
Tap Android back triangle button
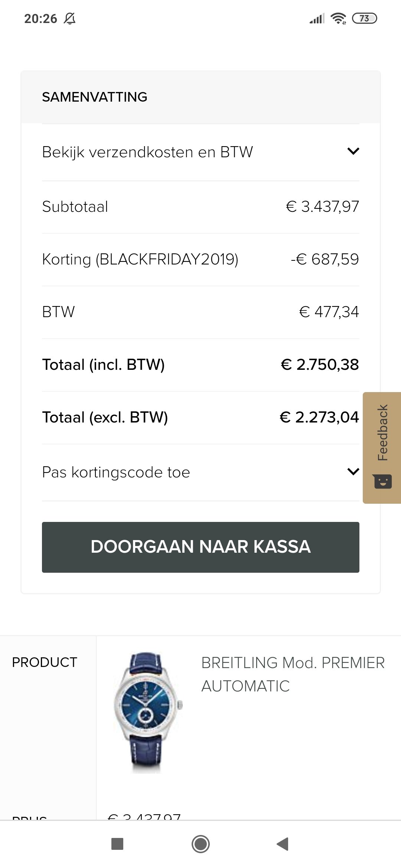(x=283, y=844)
